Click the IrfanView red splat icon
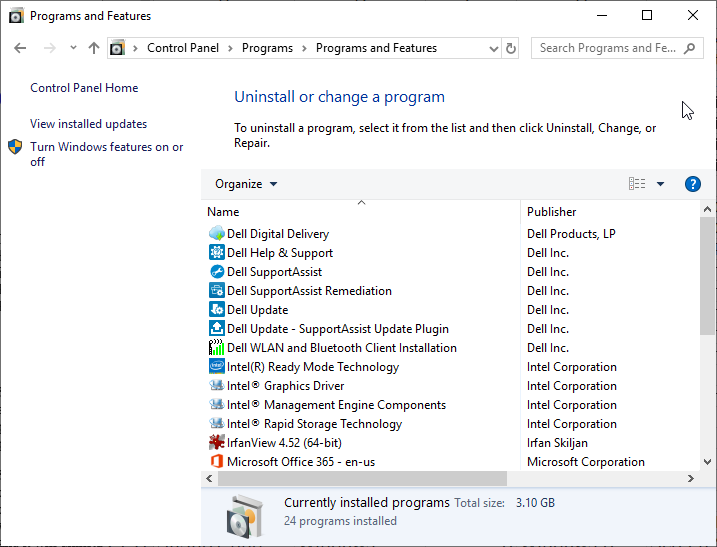 217,442
